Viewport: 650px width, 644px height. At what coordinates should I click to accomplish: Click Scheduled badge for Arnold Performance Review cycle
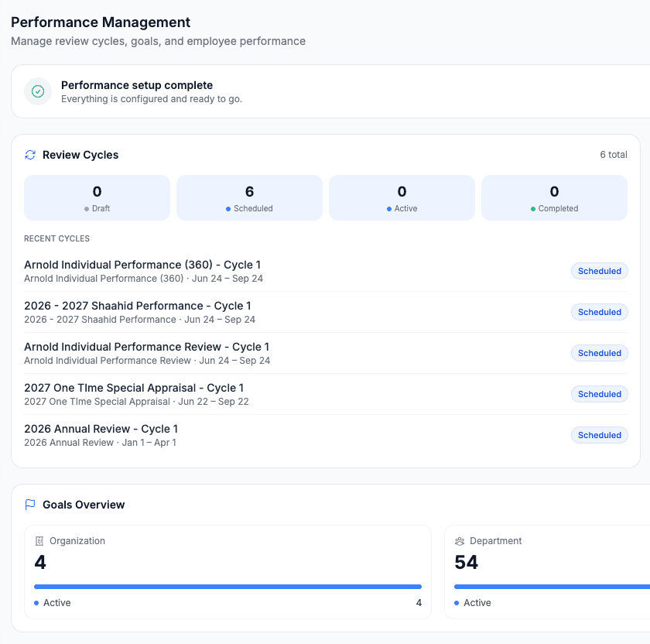(x=600, y=353)
